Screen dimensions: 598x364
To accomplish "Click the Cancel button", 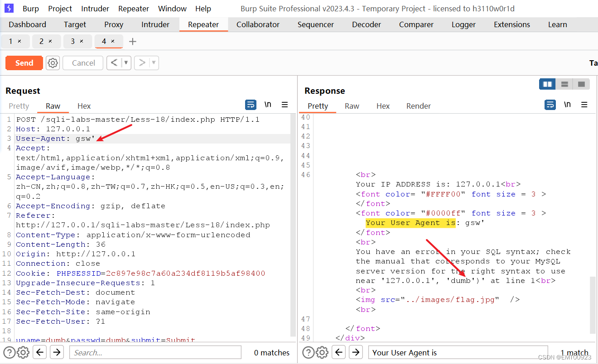I will click(83, 63).
